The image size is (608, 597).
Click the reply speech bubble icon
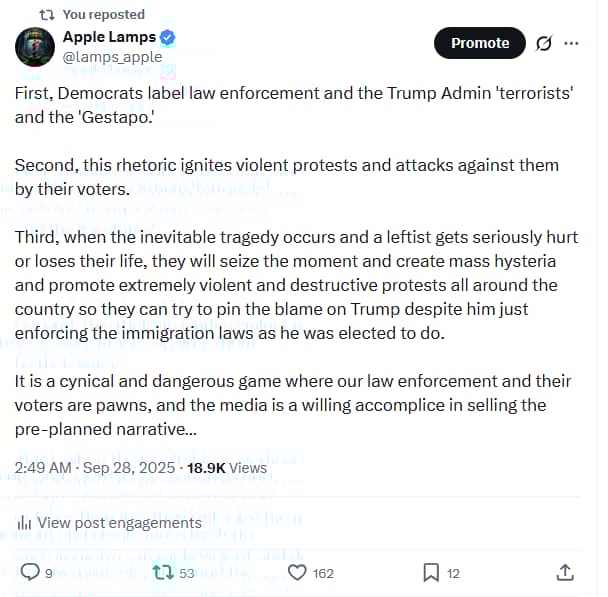[x=30, y=572]
